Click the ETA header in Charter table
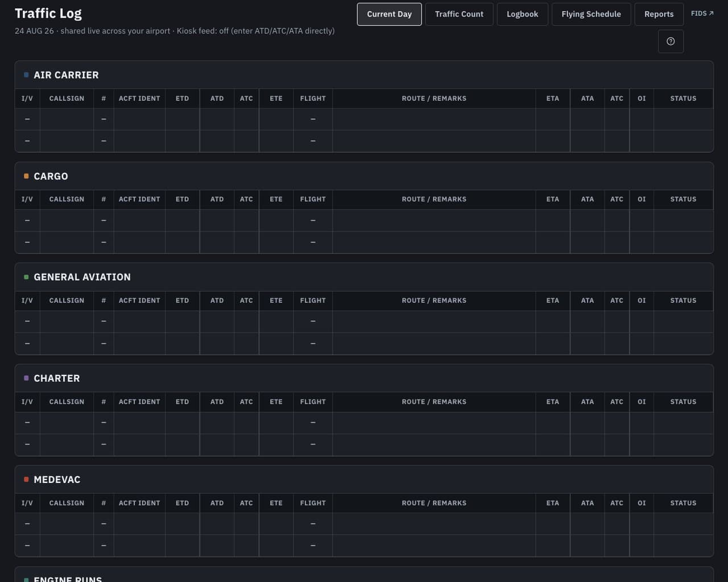 552,402
